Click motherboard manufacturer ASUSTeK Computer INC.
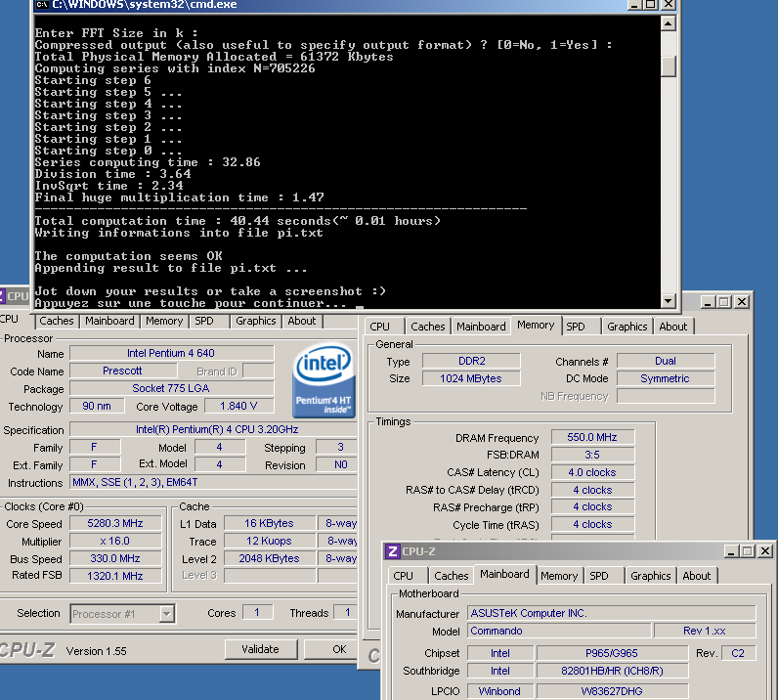This screenshot has height=700, width=778. pos(611,613)
